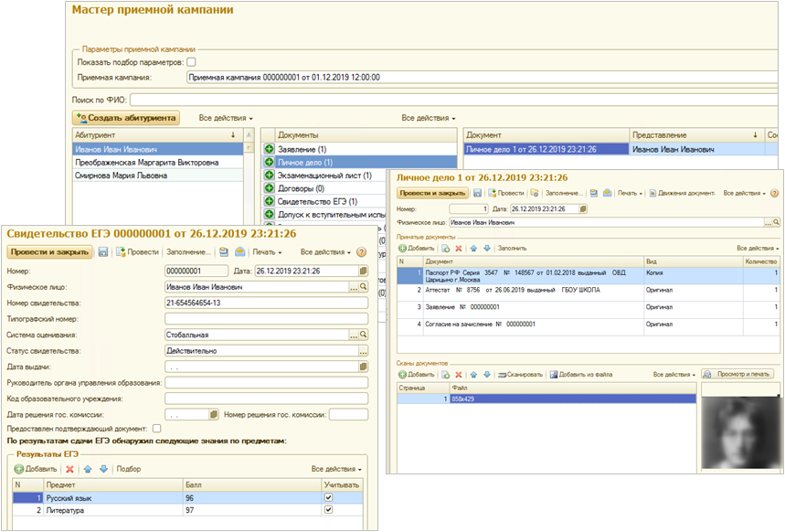
Task: Click Движения документа in Личное дело toolbar
Action: (x=682, y=193)
